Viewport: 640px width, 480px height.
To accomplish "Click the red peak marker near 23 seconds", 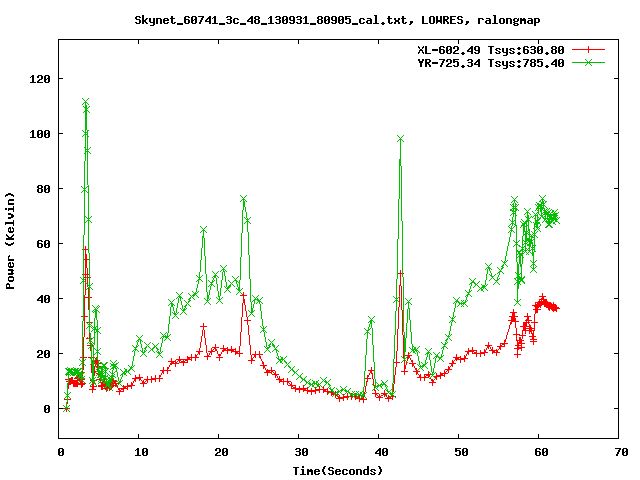I will click(244, 294).
